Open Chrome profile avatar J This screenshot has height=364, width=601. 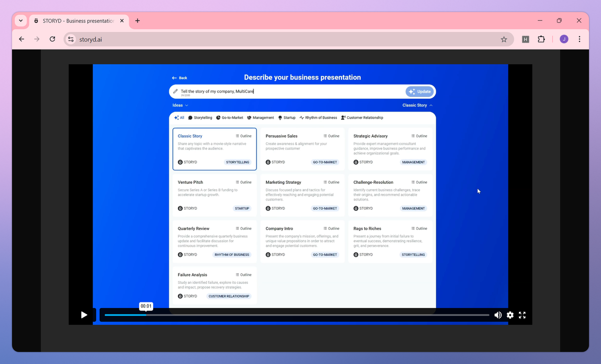[x=564, y=39]
